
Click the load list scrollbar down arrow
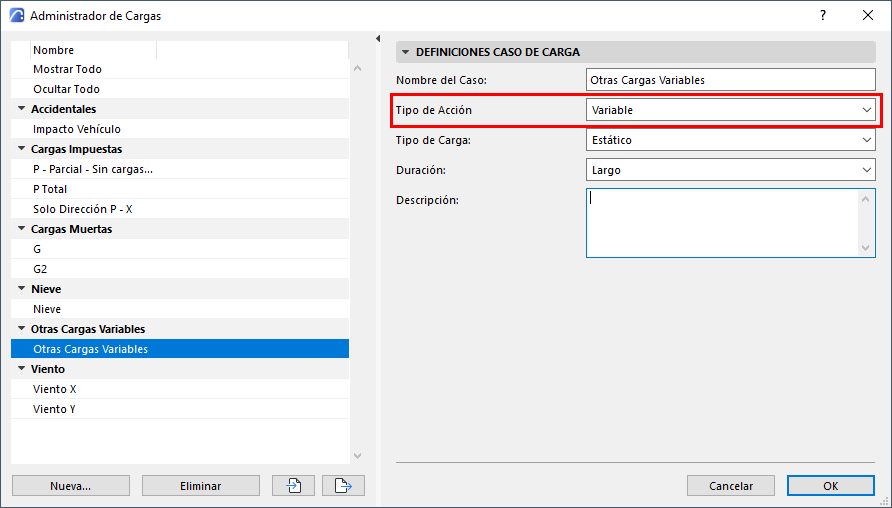click(357, 456)
